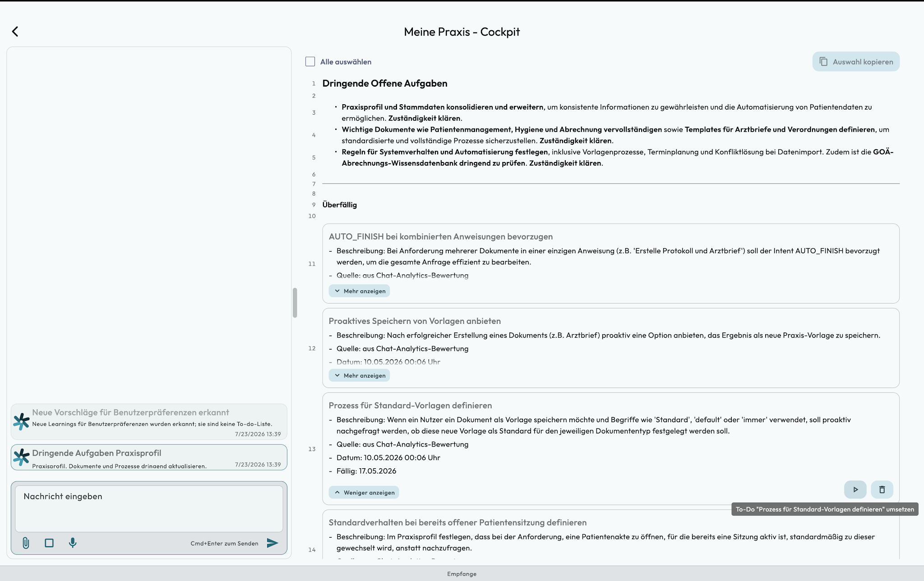Click the 'Dringende Offene Aufgaben' heading
The image size is (924, 581).
pos(385,83)
